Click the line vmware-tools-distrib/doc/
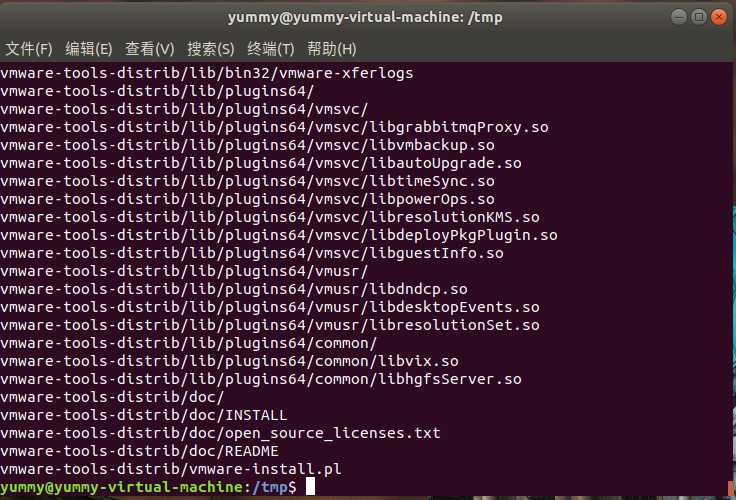Viewport: 736px width, 500px height. 112,397
